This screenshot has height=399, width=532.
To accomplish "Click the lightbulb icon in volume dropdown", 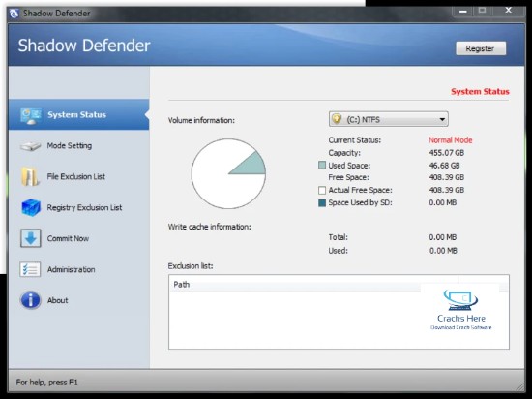I will pyautogui.click(x=337, y=119).
